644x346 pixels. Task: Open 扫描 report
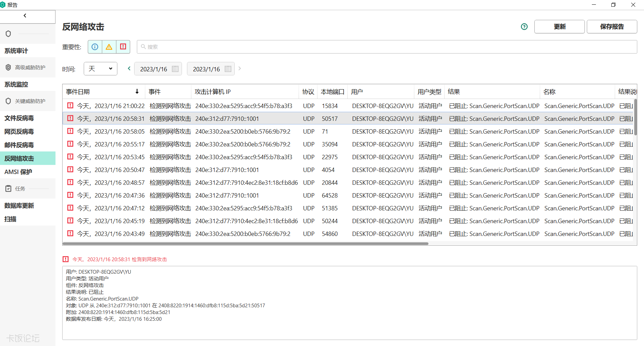[x=28, y=219]
